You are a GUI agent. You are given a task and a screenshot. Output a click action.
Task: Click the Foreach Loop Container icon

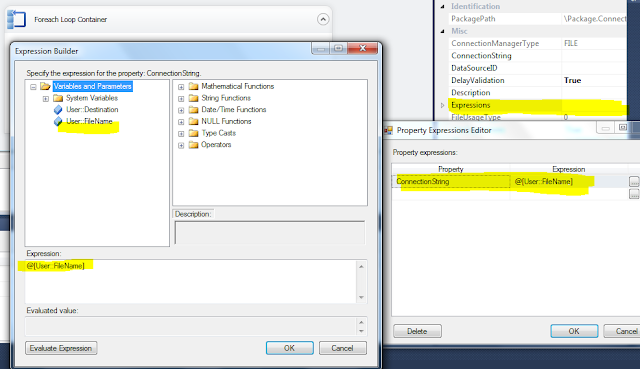point(16,19)
